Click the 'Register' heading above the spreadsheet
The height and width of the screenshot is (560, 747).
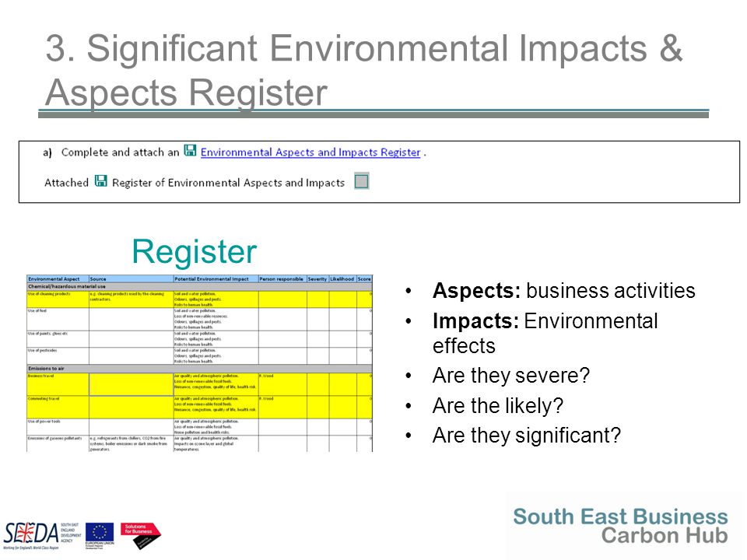click(x=195, y=252)
